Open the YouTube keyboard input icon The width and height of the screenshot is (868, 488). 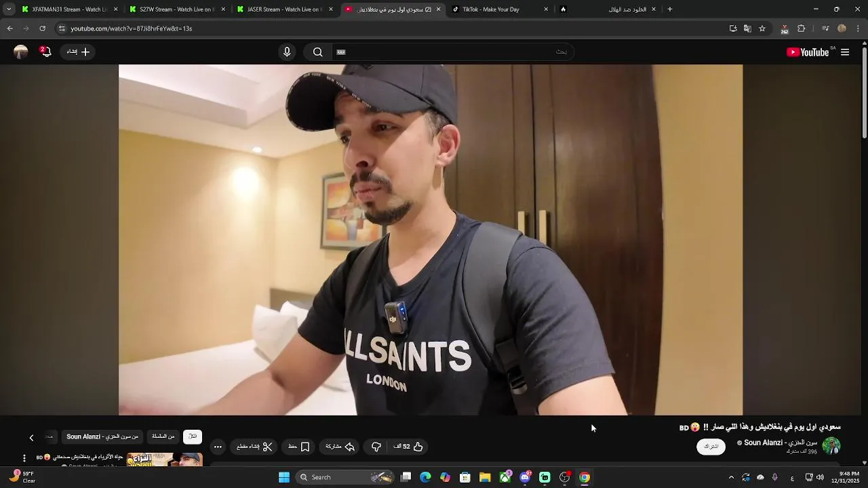pos(341,52)
